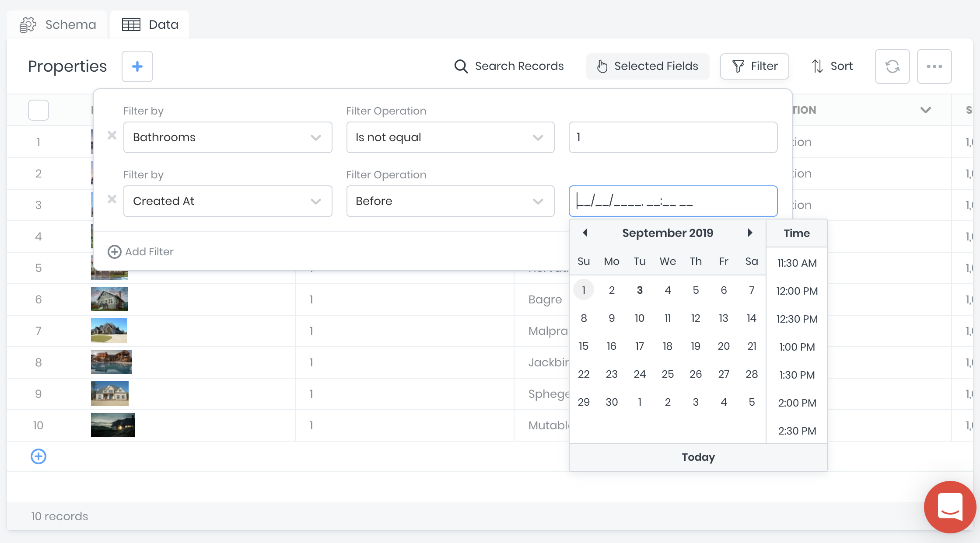Switch to the Schema tab
Image resolution: width=980 pixels, height=543 pixels.
coord(58,24)
